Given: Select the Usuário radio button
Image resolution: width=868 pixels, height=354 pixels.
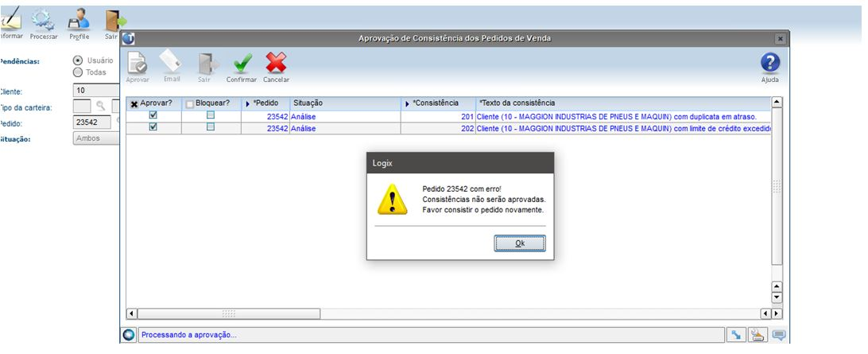Looking at the screenshot, I should click(78, 60).
